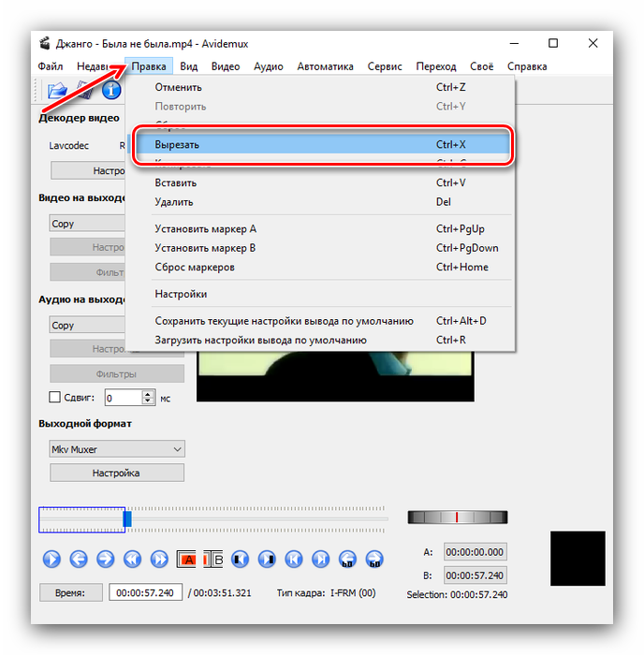
Task: Open the audio output Copy dropdown
Action: click(x=87, y=325)
